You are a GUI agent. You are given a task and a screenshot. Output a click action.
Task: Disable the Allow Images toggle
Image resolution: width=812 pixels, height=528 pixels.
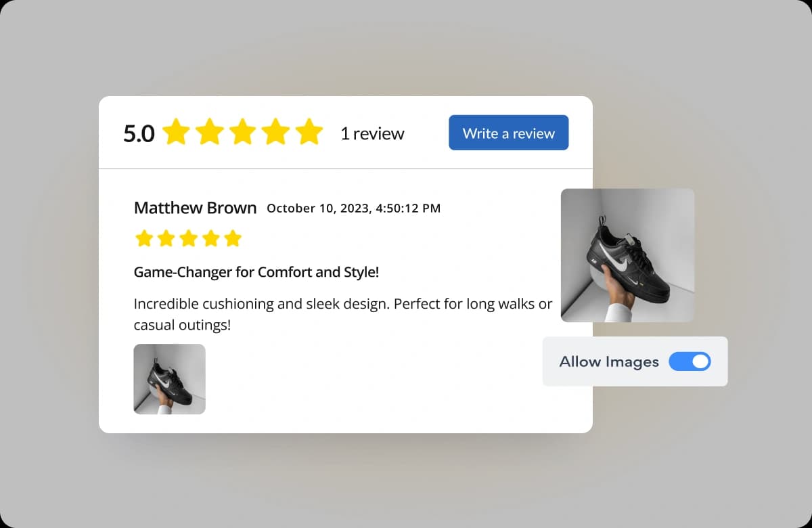coord(690,361)
